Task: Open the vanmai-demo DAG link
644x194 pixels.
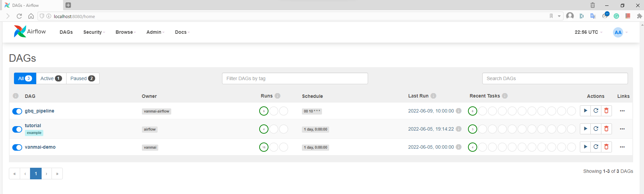Action: (40, 147)
